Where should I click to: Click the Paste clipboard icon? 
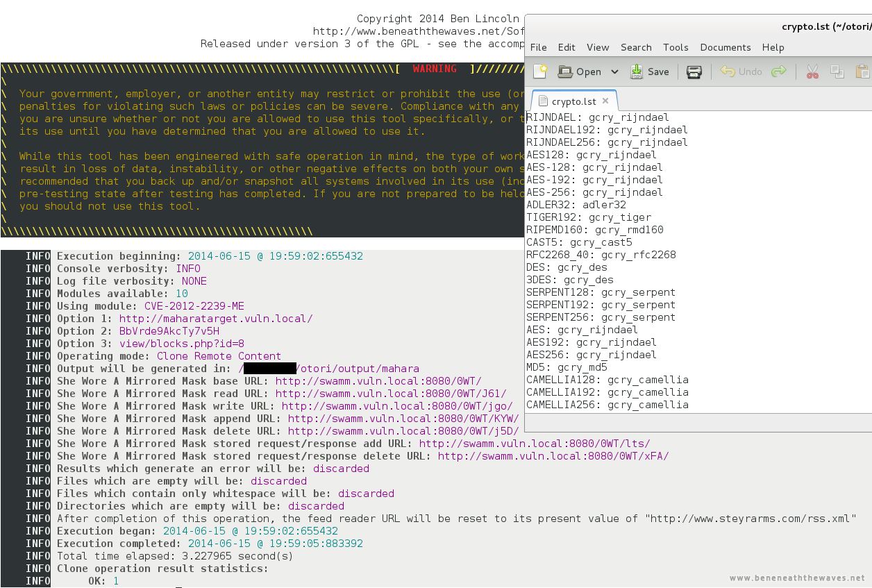862,72
